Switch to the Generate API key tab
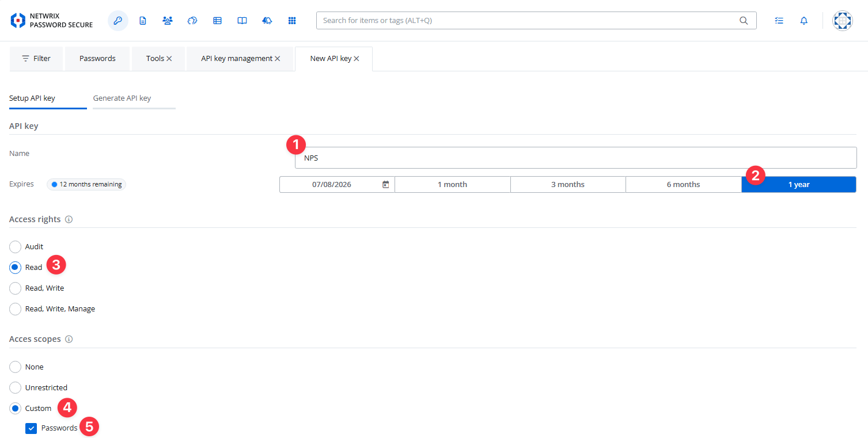 [122, 98]
